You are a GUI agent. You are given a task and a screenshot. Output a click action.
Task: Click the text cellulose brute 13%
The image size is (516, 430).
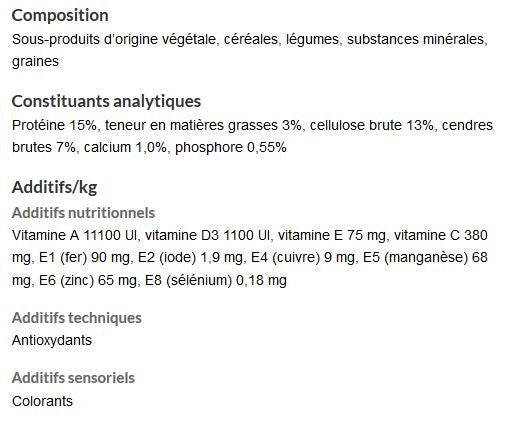coord(372,125)
